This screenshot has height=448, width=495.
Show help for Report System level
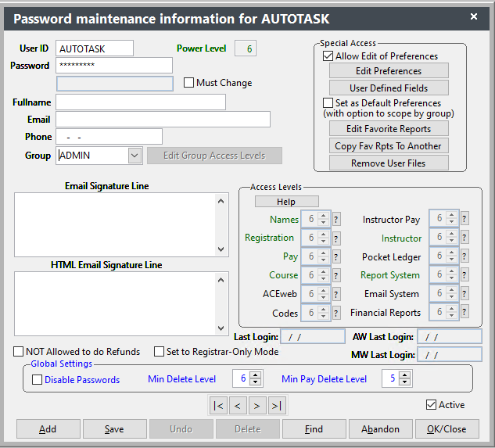point(465,274)
